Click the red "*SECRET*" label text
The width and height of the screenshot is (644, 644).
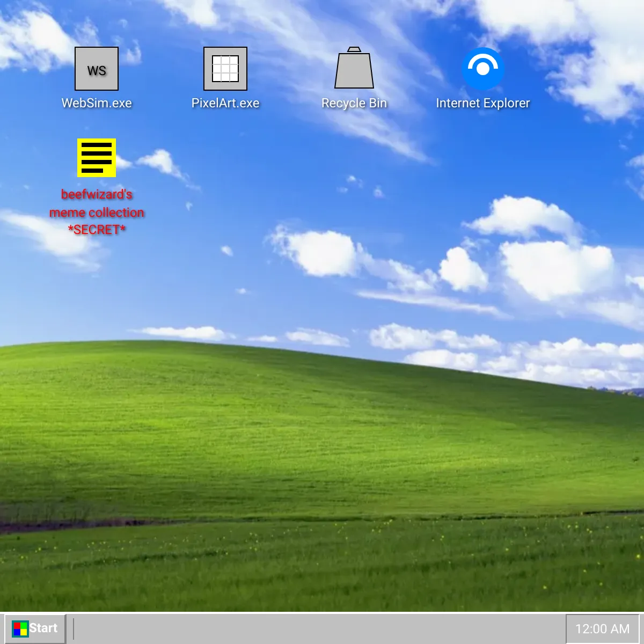click(97, 230)
